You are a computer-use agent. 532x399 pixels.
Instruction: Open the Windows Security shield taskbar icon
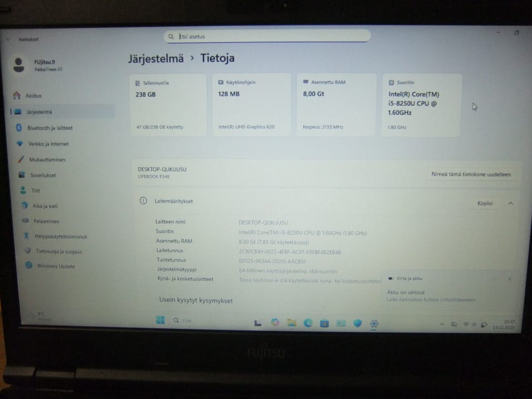[357, 323]
